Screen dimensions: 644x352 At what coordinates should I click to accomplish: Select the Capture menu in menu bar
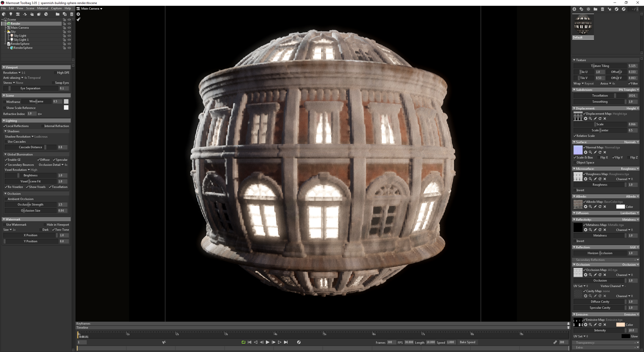52,9
